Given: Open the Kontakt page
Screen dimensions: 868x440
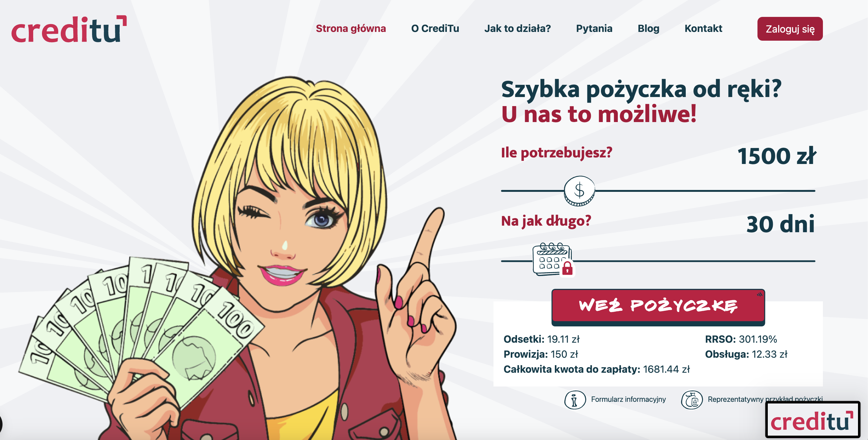Looking at the screenshot, I should (703, 28).
